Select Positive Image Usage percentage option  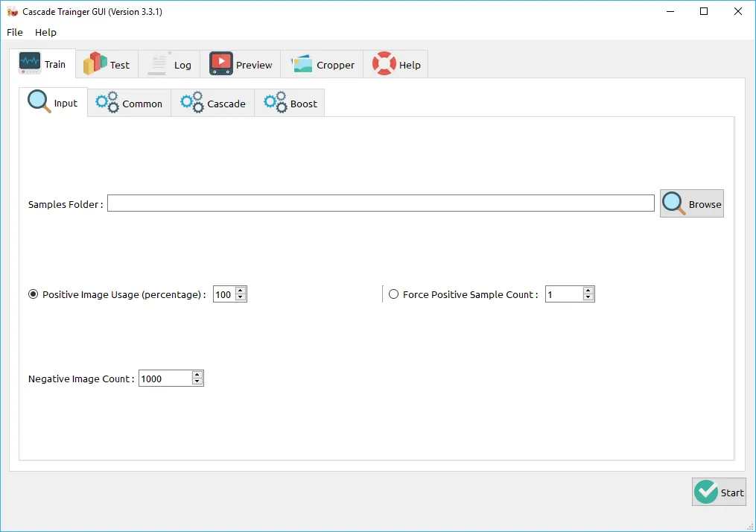pyautogui.click(x=34, y=294)
